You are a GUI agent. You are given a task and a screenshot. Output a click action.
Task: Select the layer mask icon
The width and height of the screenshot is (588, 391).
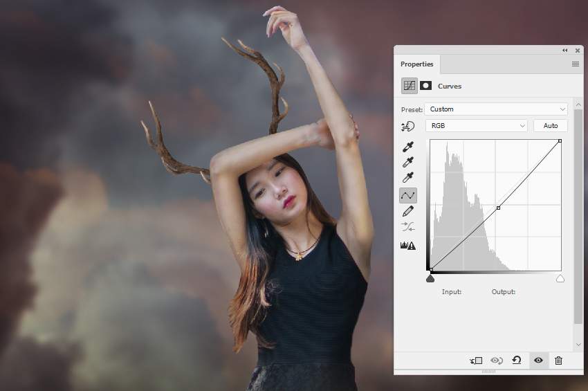coord(425,86)
